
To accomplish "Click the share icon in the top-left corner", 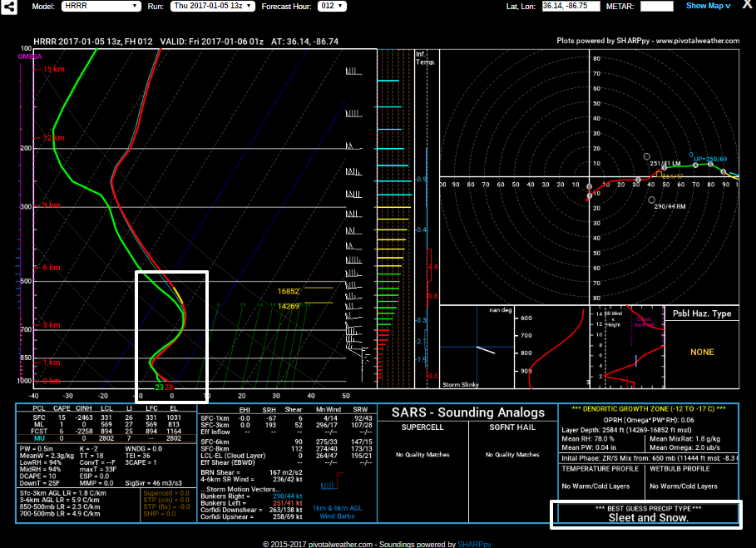I will [8, 7].
